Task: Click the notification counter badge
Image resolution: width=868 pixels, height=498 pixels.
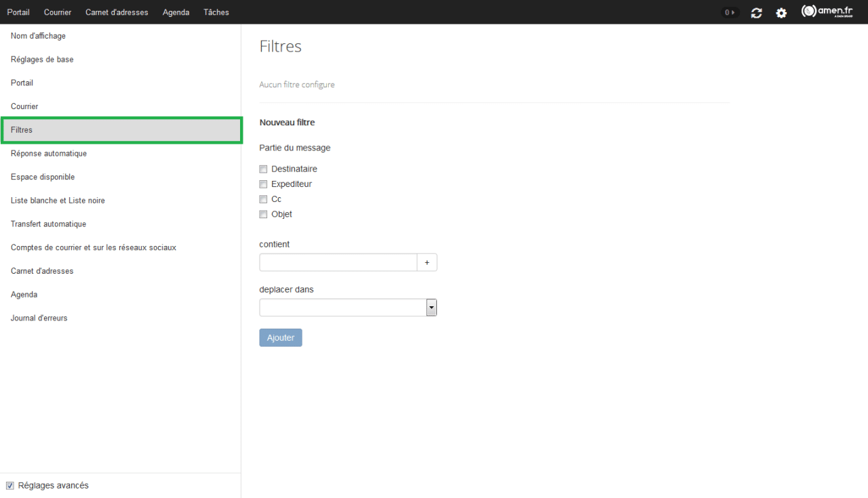Action: pyautogui.click(x=730, y=12)
